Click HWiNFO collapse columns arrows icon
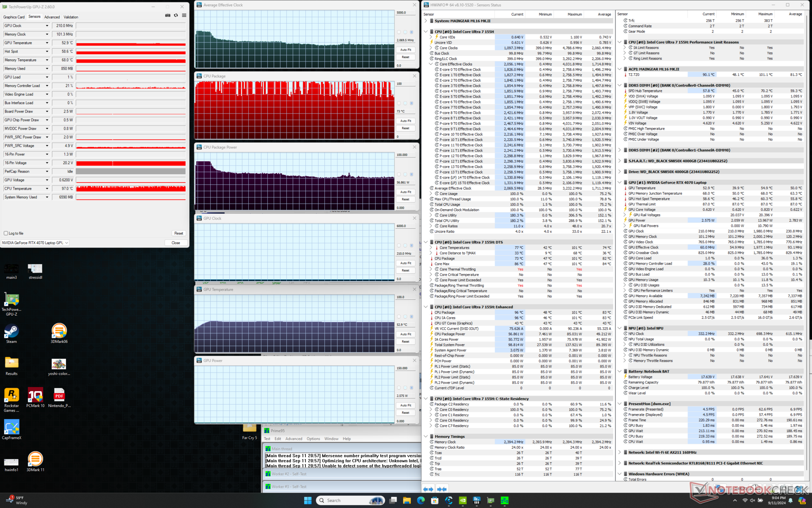This screenshot has width=812, height=508. tap(442, 489)
